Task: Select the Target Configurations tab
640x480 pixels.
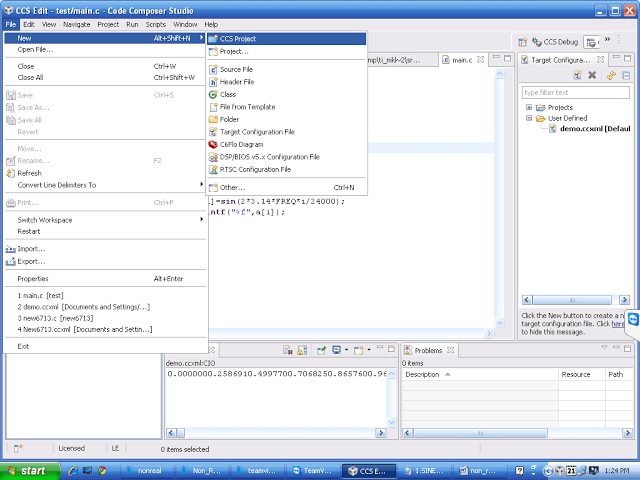Action: pos(560,60)
